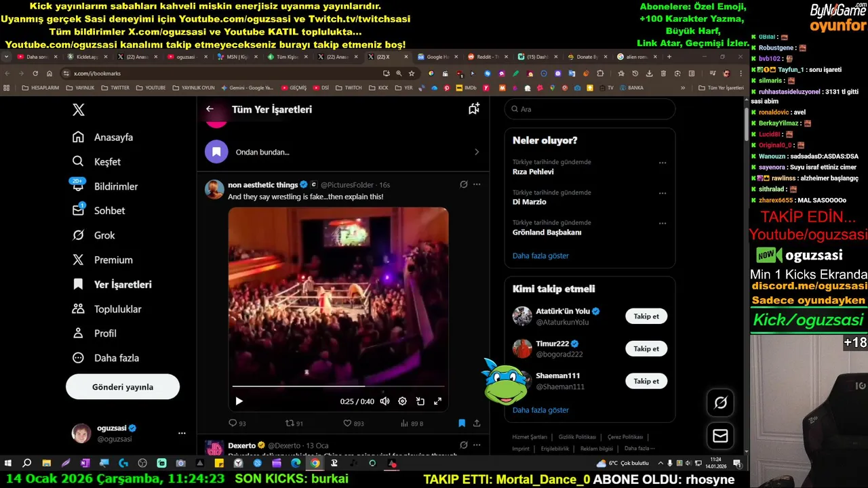Image resolution: width=868 pixels, height=488 pixels.
Task: Open Windows Start menu
Action: coord(8,464)
